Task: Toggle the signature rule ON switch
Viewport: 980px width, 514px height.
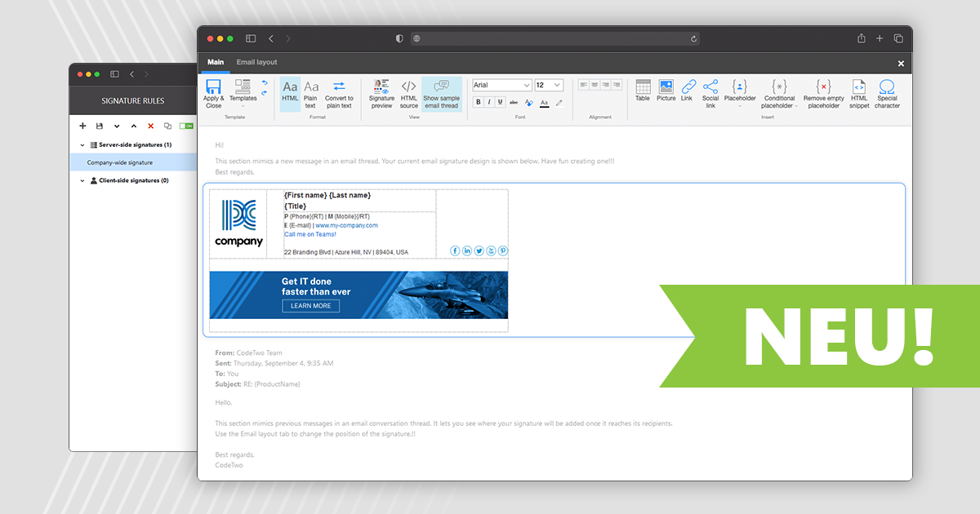Action: (x=186, y=126)
